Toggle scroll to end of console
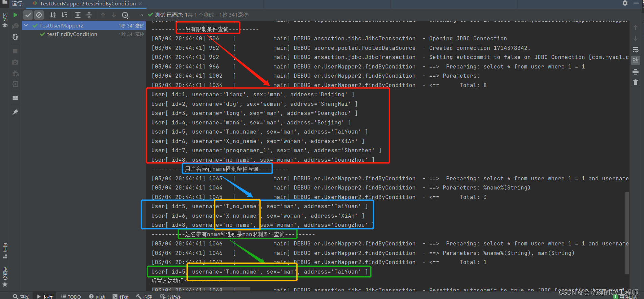Viewport: 644px width, 299px height. [x=636, y=60]
